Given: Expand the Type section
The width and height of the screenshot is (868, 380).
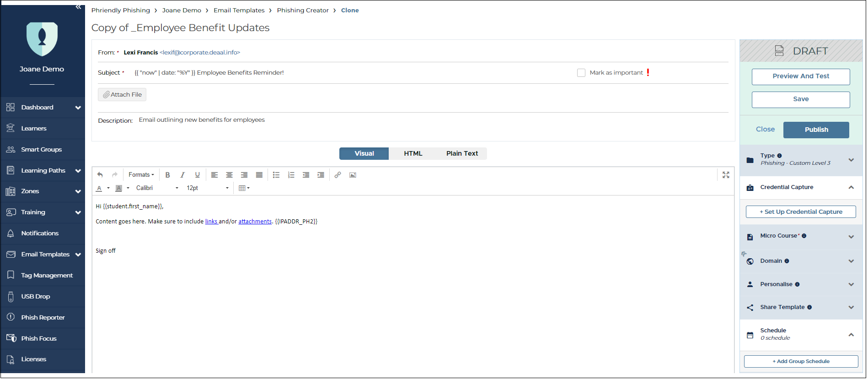Looking at the screenshot, I should tap(852, 160).
